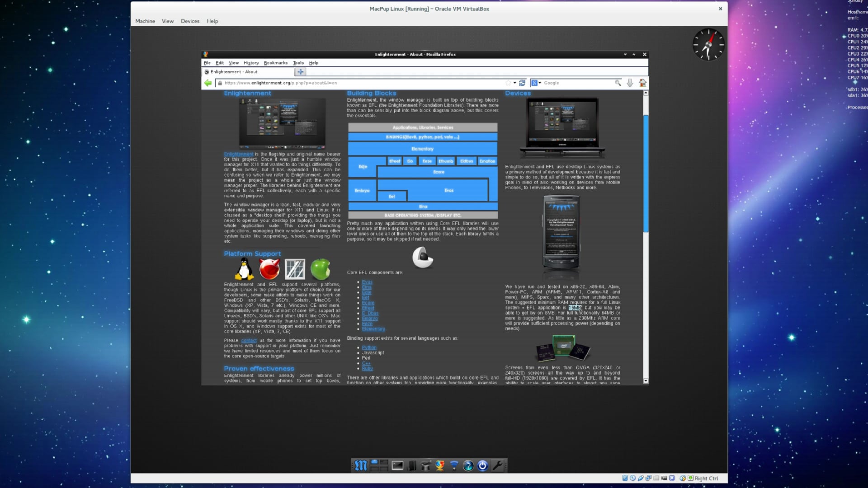Click the VirtualBox video capture status icon
The height and width of the screenshot is (488, 868).
pos(664,478)
